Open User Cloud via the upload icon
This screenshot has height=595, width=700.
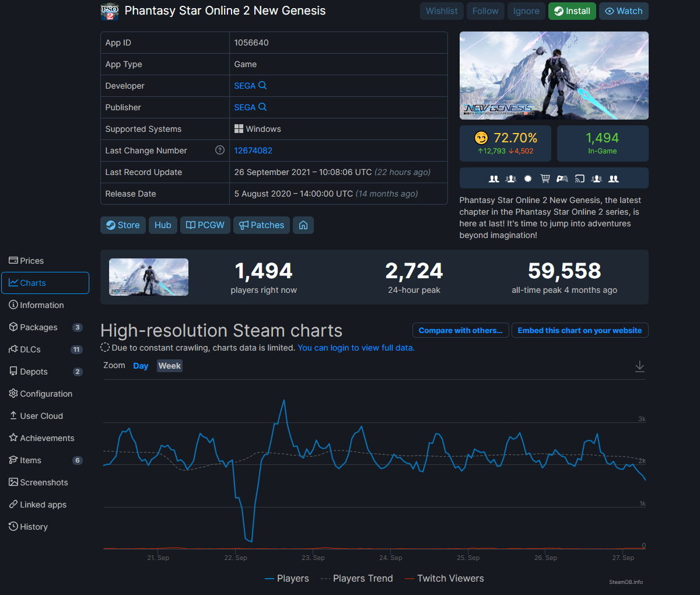coord(13,416)
